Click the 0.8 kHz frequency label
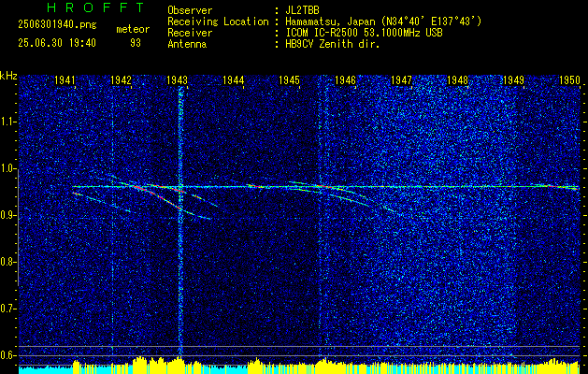Image resolution: width=588 pixels, height=374 pixels. coord(7,262)
